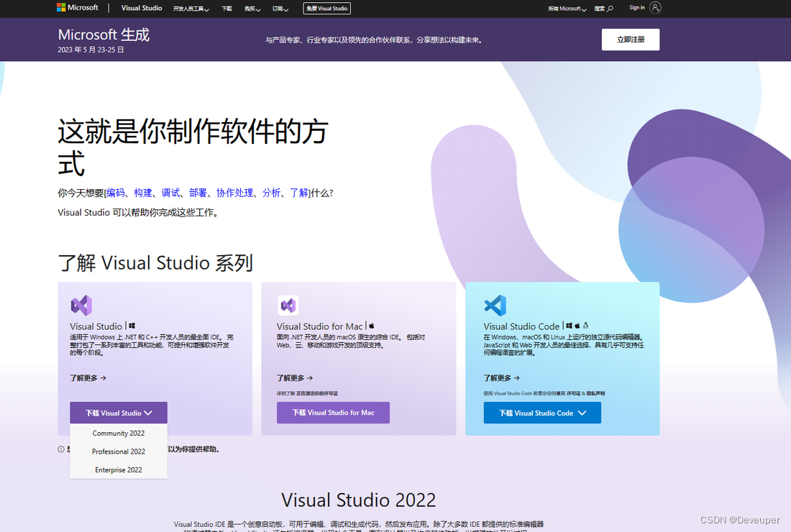The image size is (791, 532).
Task: Expand the 下载 Visual Studio Code dropdown
Action: [542, 413]
